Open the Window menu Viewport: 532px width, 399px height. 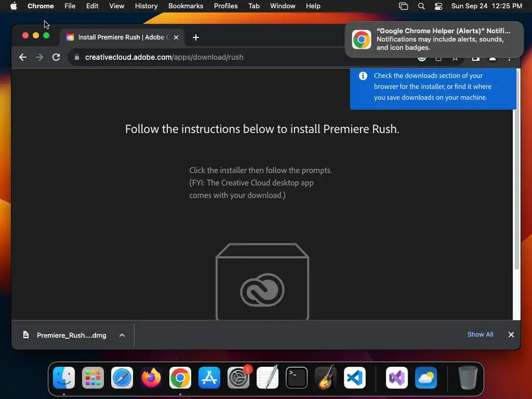coord(283,6)
